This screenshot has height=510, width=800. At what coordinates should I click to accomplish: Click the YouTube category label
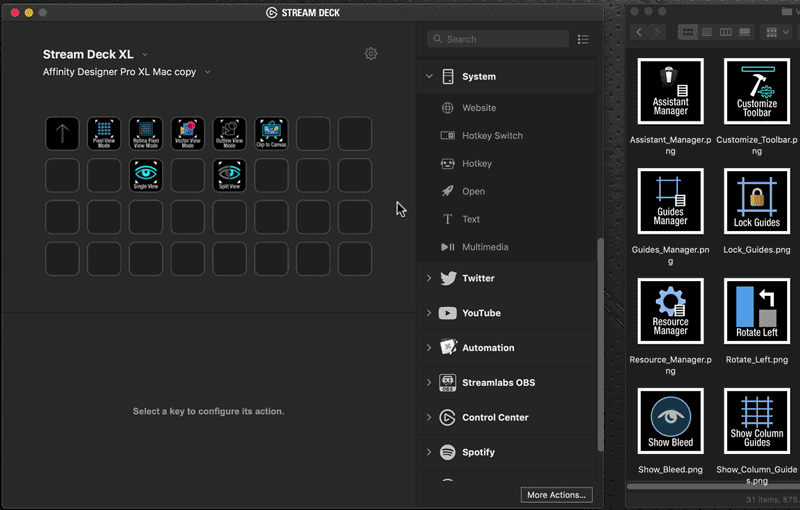(x=481, y=313)
